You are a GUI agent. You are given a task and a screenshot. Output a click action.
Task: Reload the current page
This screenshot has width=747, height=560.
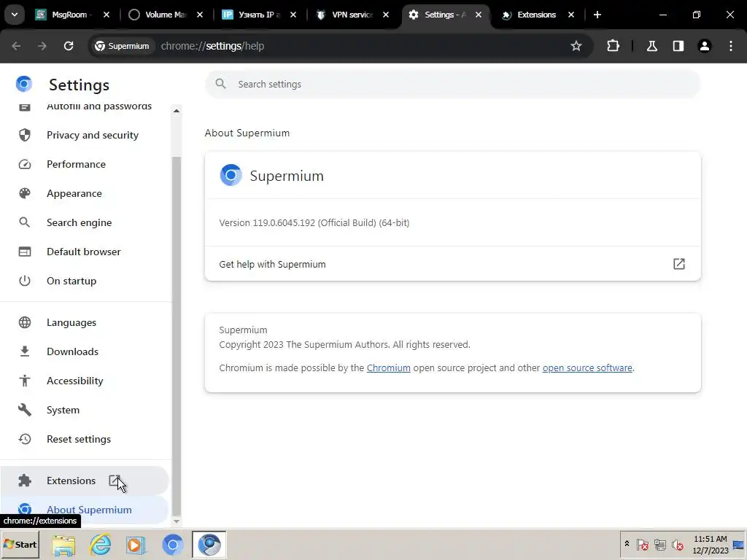click(69, 46)
